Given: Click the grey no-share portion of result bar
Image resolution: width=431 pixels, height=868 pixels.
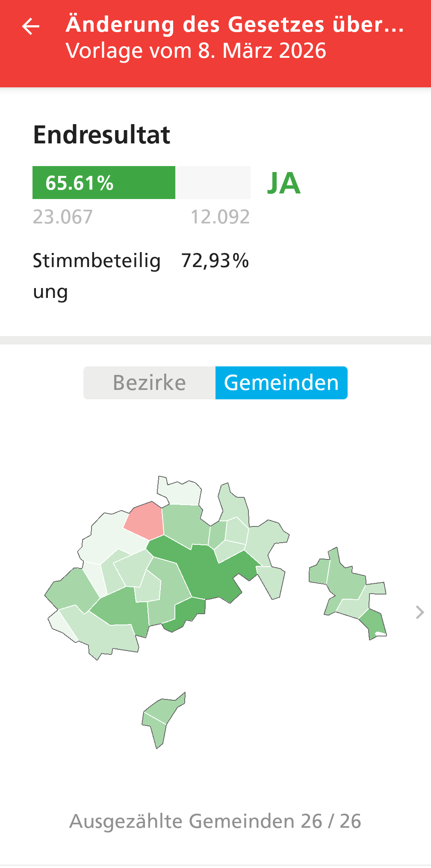Looking at the screenshot, I should point(213,183).
